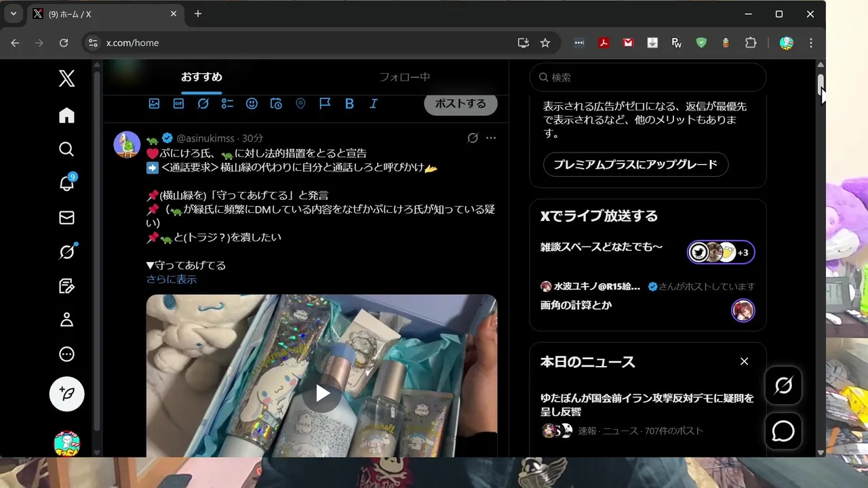
Task: Open the space participants avatars with +3
Action: click(x=721, y=252)
